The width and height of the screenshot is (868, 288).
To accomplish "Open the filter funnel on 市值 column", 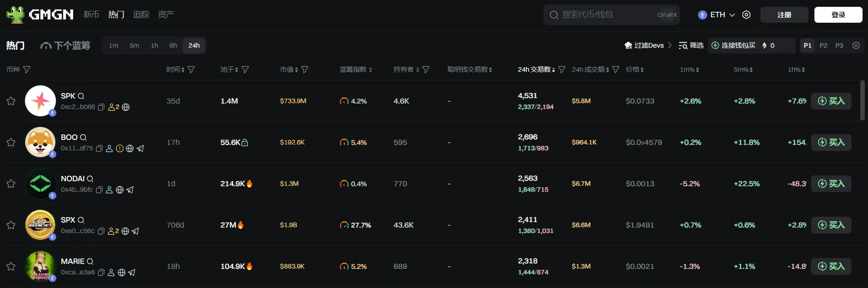I will pos(305,70).
